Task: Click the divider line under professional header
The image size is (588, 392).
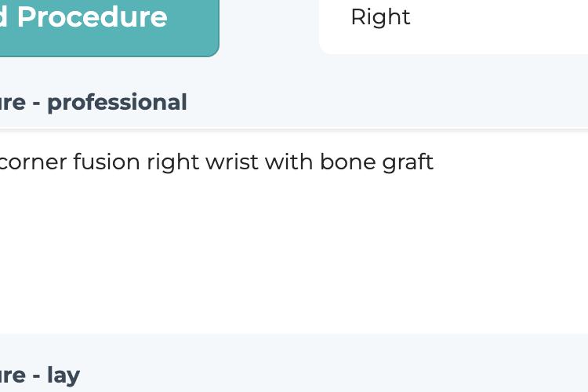Action: [294, 130]
